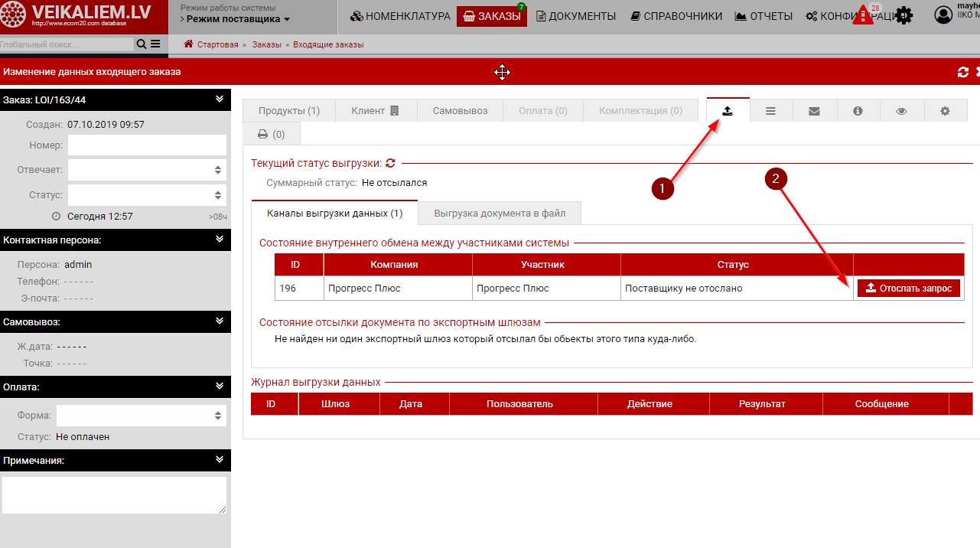This screenshot has height=548, width=980.
Task: Open the Форма payment dropdown
Action: [x=142, y=416]
